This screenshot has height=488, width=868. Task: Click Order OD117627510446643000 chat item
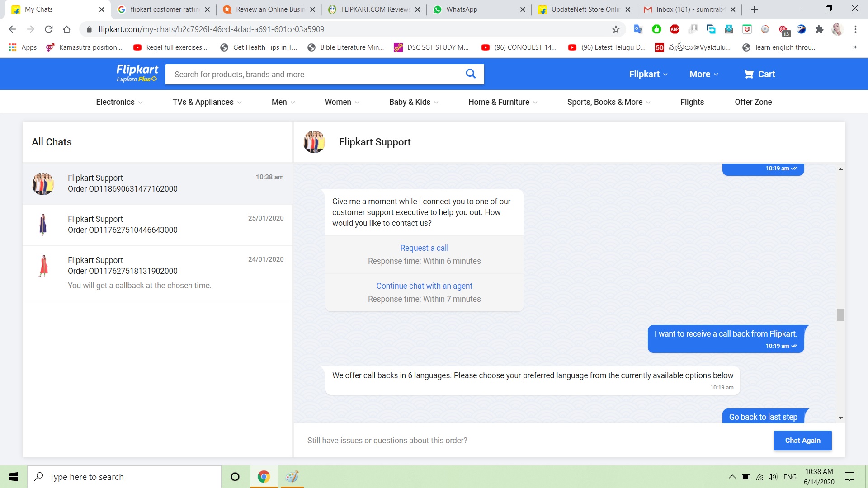click(158, 225)
